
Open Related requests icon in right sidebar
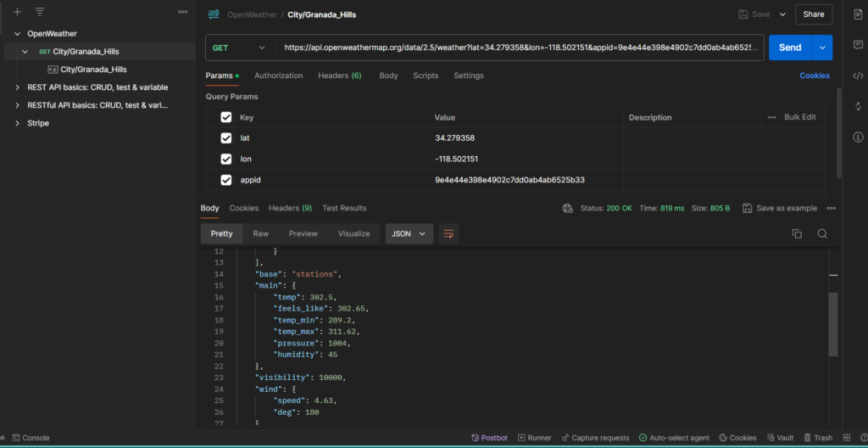[x=858, y=106]
